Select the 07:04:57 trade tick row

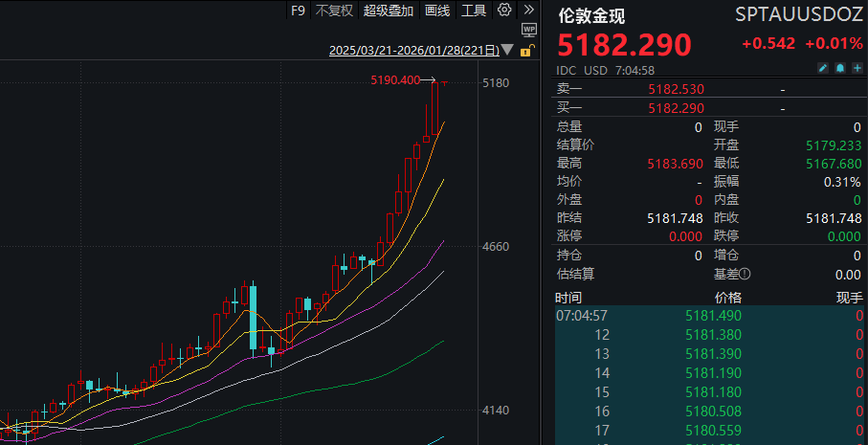click(x=710, y=315)
